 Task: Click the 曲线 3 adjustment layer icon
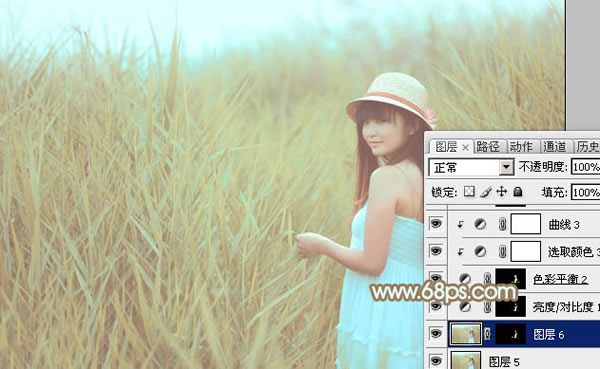480,224
